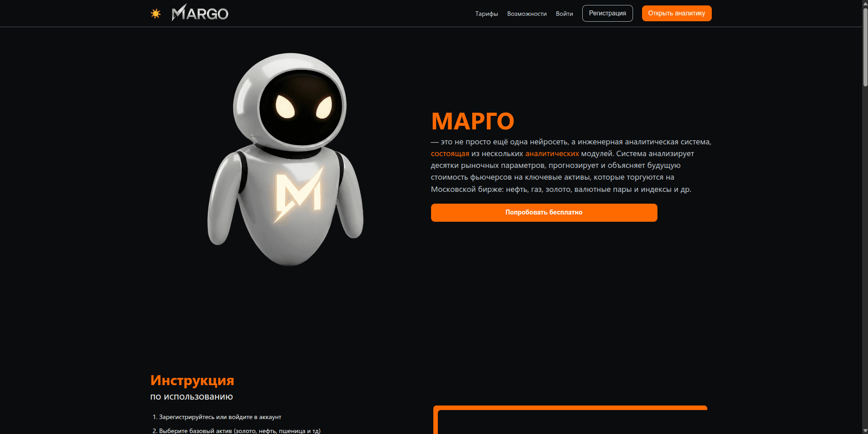Image resolution: width=868 pixels, height=434 pixels.
Task: Click the orange word аналитических
Action: [551, 154]
